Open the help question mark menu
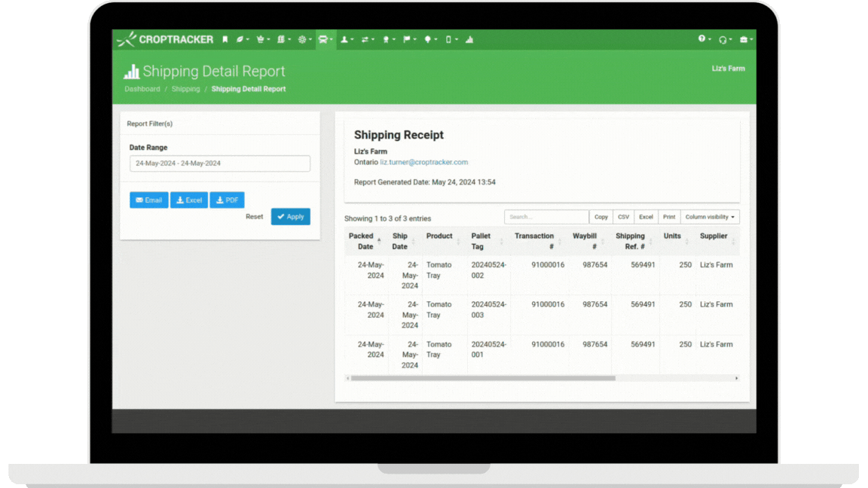Screen dimensions: 868x488 tap(704, 38)
